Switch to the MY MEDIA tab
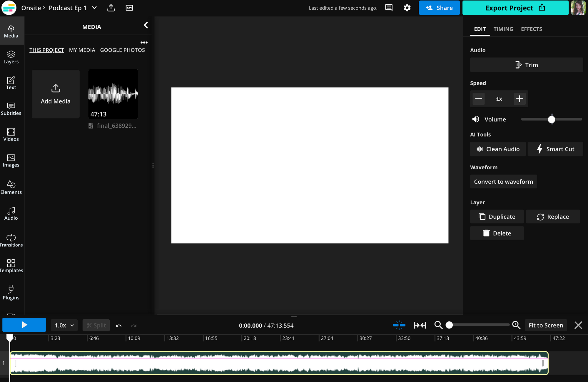The height and width of the screenshot is (382, 588). tap(82, 50)
